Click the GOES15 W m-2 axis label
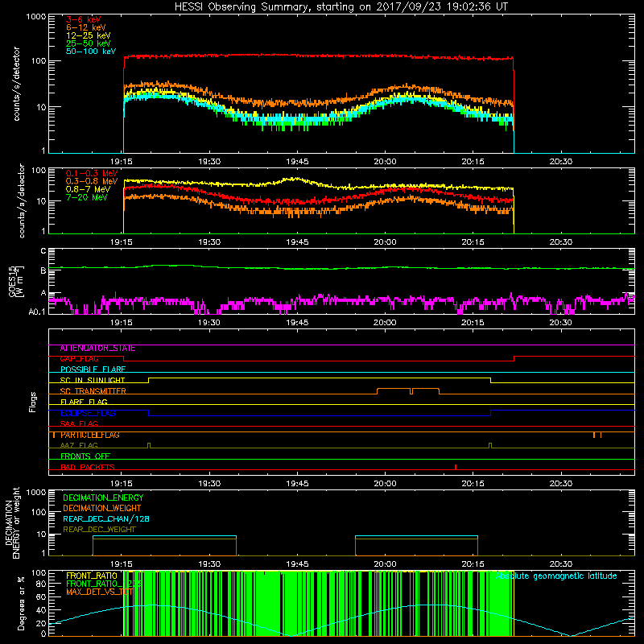 [16, 281]
